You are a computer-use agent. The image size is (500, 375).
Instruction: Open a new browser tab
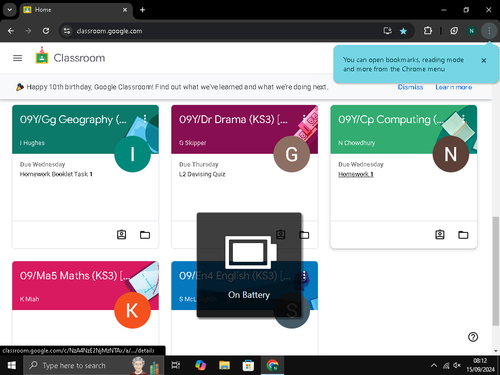click(x=142, y=10)
